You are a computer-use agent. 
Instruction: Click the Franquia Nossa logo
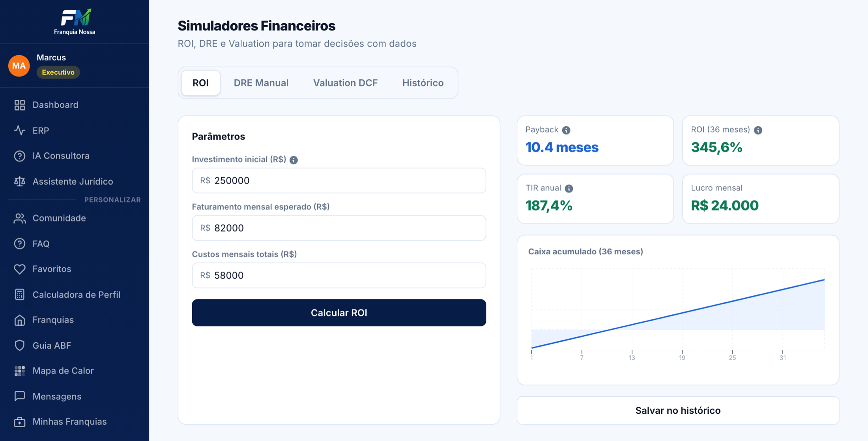(x=75, y=21)
